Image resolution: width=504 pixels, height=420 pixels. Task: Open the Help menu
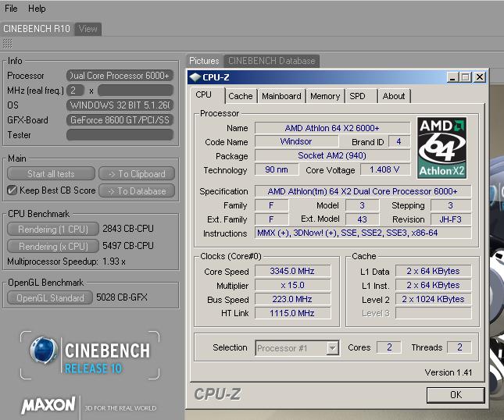pyautogui.click(x=37, y=9)
